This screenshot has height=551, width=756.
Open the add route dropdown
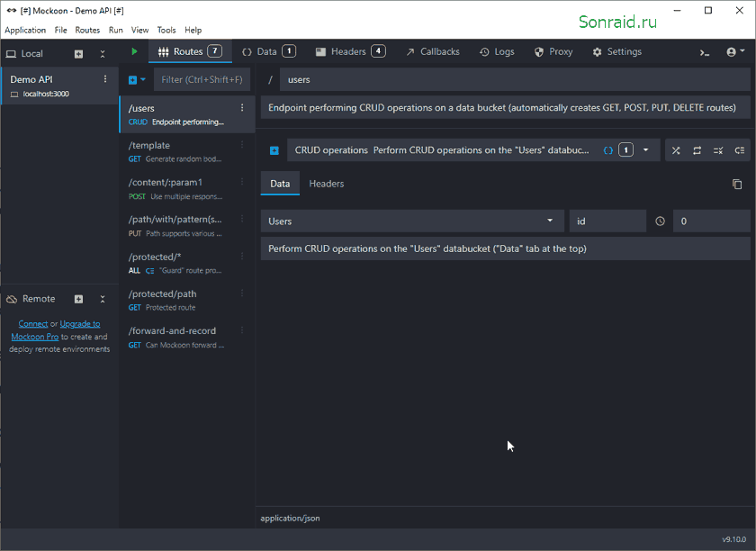[x=137, y=79]
